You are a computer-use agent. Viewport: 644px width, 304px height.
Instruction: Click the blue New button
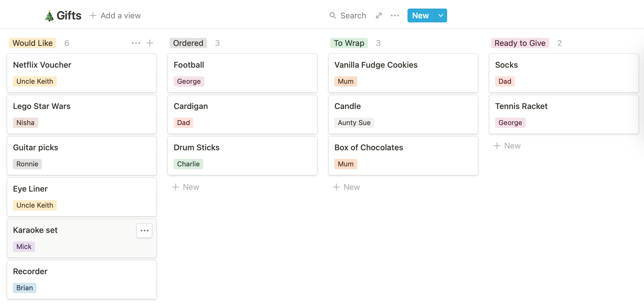(x=420, y=15)
